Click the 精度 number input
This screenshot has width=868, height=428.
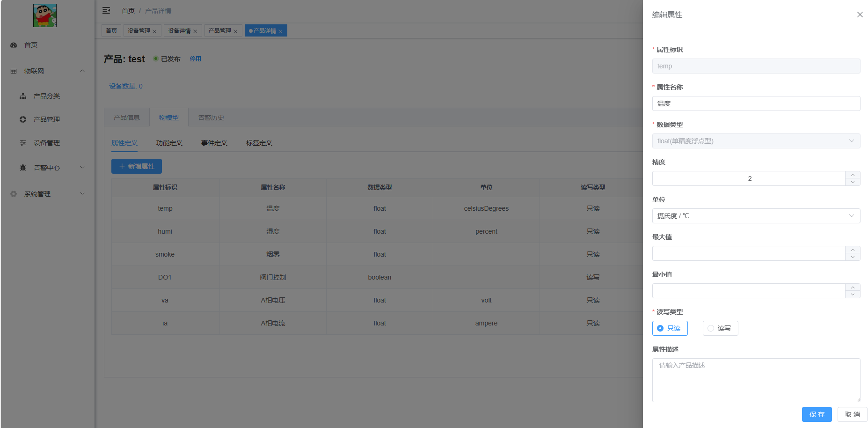click(x=749, y=178)
